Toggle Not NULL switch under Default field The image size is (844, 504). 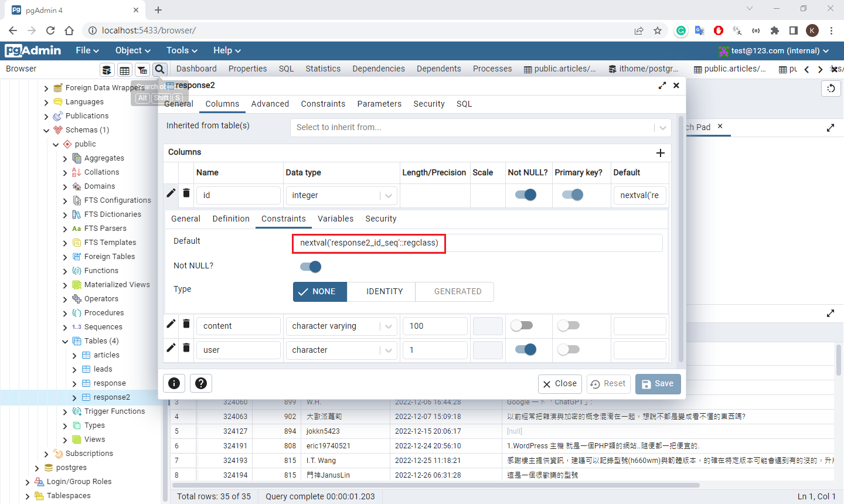coord(311,267)
